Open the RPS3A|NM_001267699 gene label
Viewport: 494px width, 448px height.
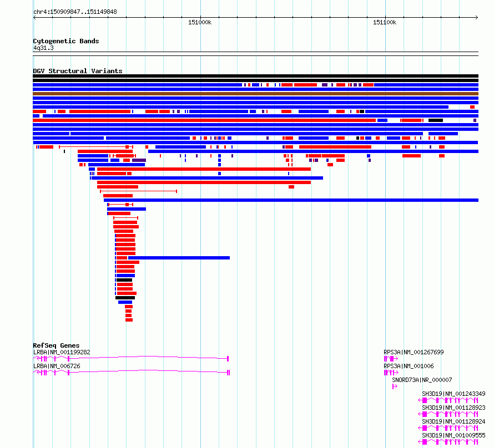tap(414, 352)
